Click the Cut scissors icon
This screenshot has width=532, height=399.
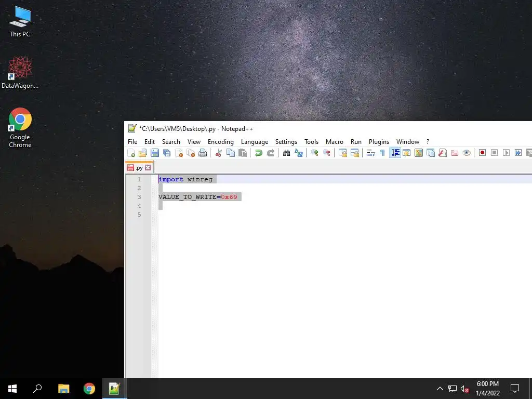click(x=219, y=153)
